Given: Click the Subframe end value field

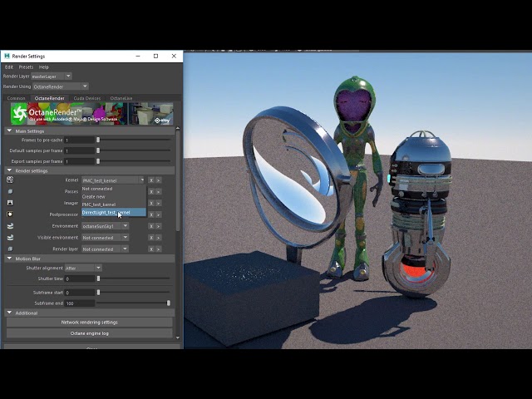Looking at the screenshot, I should click(x=80, y=303).
